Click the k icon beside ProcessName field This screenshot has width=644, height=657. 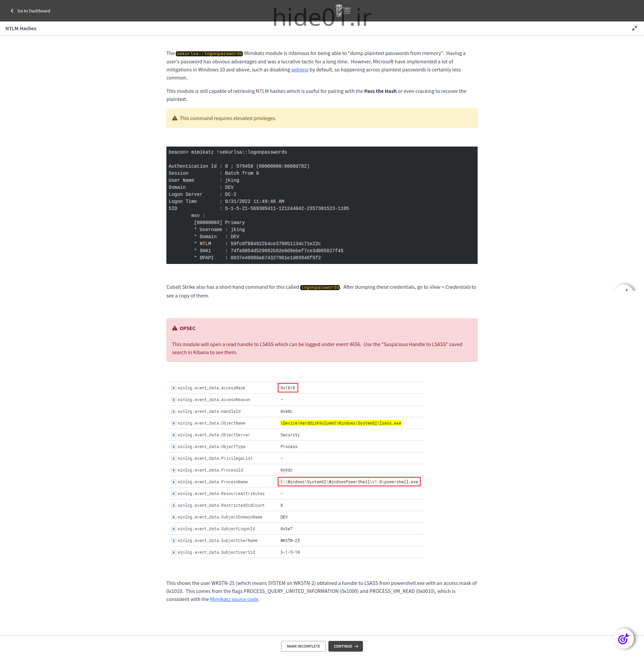pyautogui.click(x=173, y=482)
